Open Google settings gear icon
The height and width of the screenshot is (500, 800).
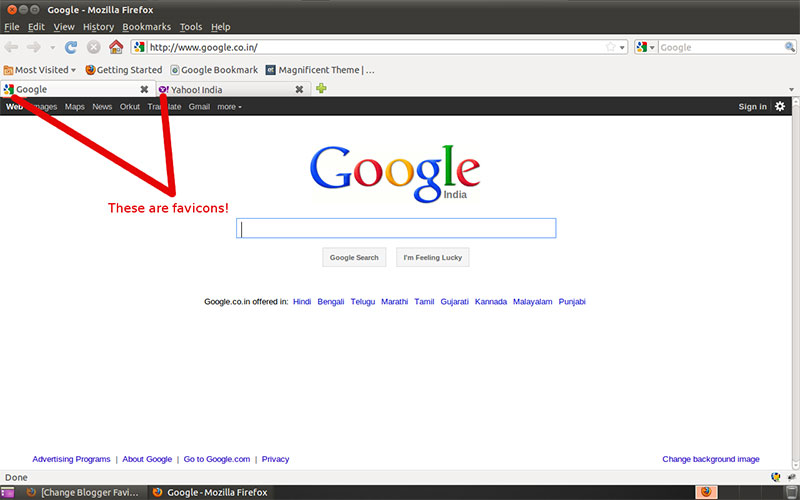pyautogui.click(x=780, y=106)
